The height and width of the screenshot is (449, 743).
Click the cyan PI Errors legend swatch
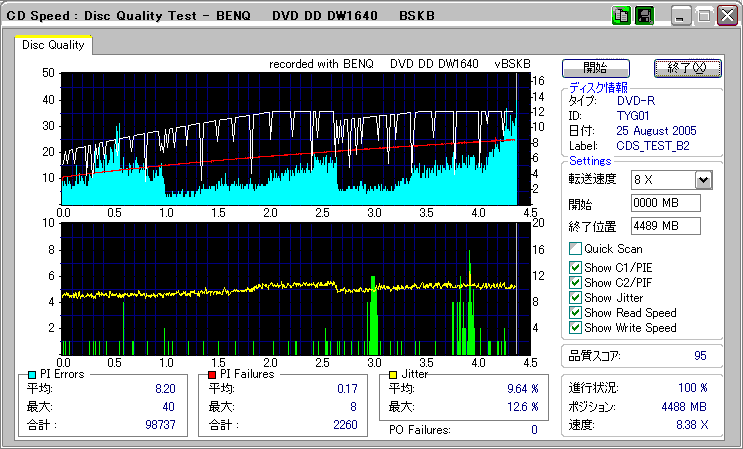31,374
